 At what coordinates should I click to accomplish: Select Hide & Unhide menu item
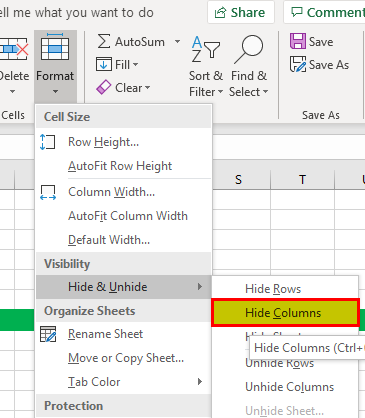click(x=124, y=287)
